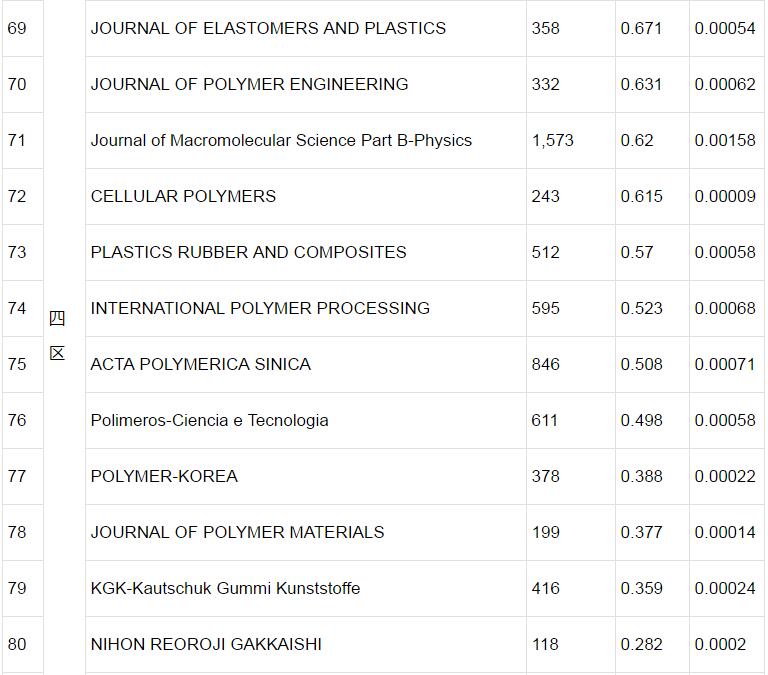
Task: Open ACTA POLYMERICA SINICA entry
Action: (x=200, y=364)
